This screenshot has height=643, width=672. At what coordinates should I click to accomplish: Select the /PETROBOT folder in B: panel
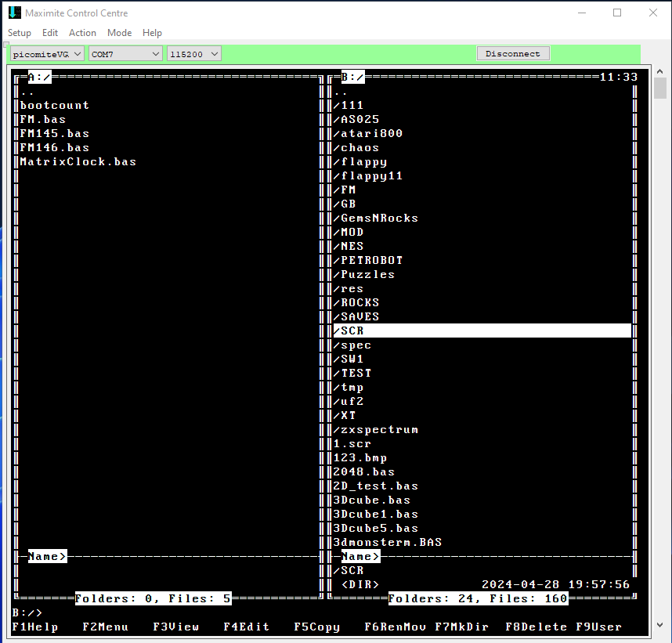coord(372,261)
